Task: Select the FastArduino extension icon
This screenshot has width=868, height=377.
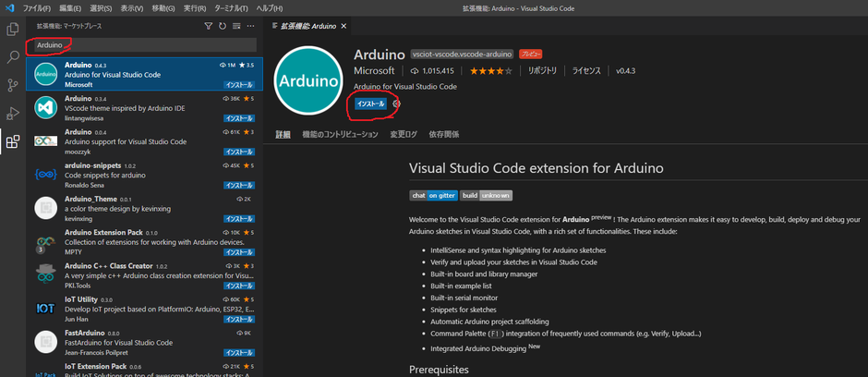Action: click(45, 342)
